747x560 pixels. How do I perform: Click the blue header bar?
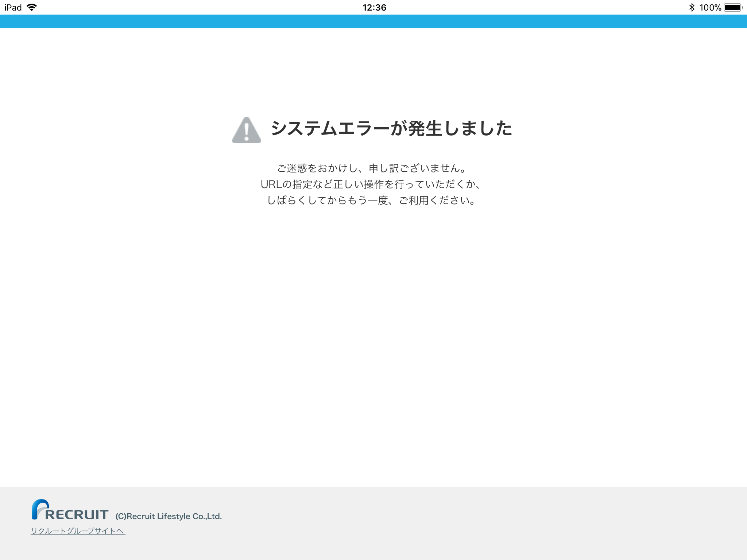(373, 21)
